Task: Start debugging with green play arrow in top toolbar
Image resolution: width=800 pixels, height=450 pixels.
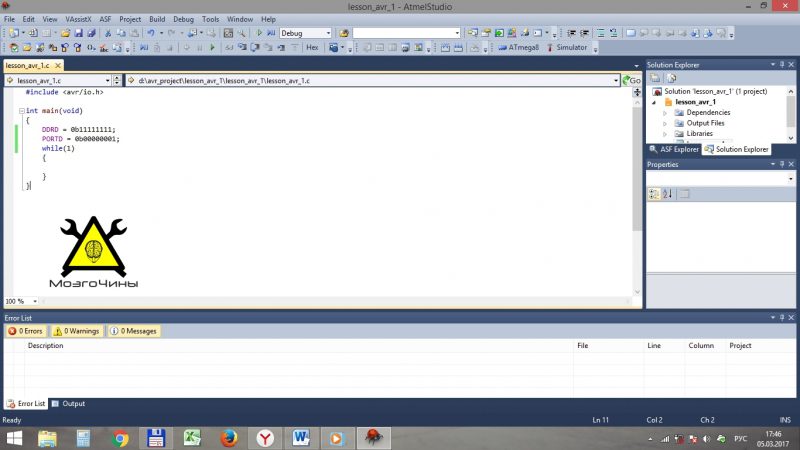Action: [x=259, y=33]
